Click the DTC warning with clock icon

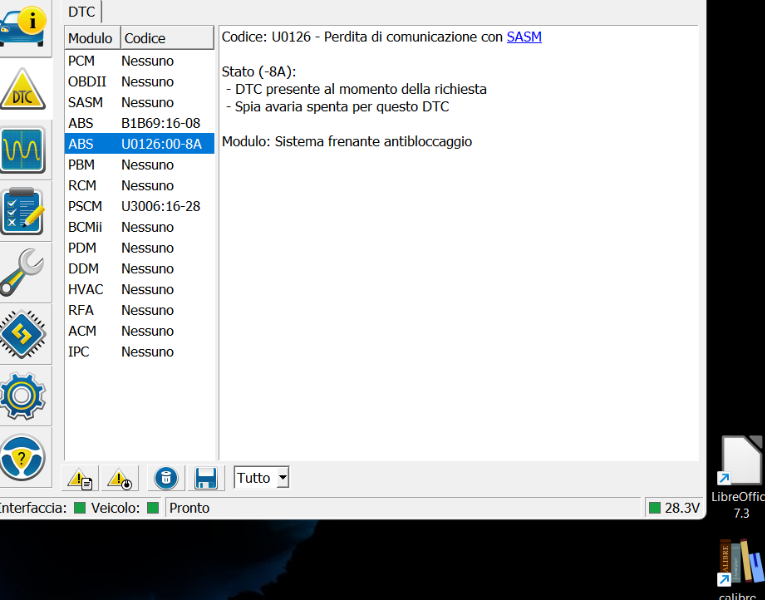tap(120, 478)
